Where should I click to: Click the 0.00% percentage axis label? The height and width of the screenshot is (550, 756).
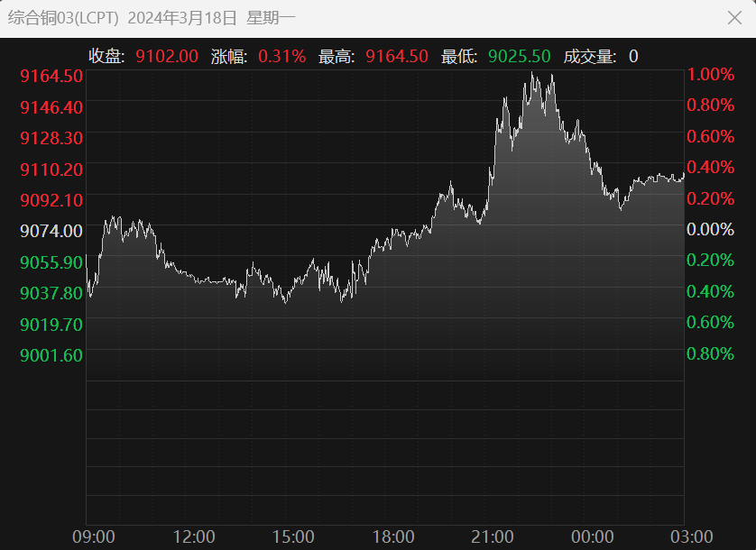(711, 230)
